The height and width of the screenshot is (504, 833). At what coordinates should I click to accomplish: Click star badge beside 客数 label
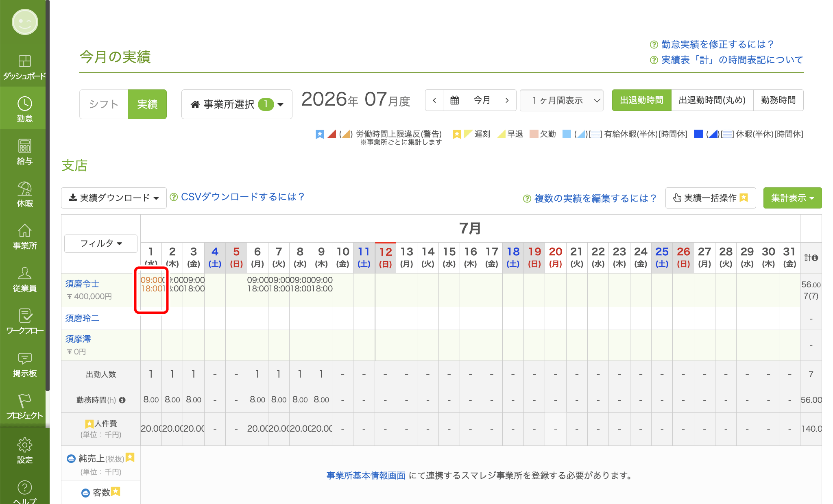(116, 491)
